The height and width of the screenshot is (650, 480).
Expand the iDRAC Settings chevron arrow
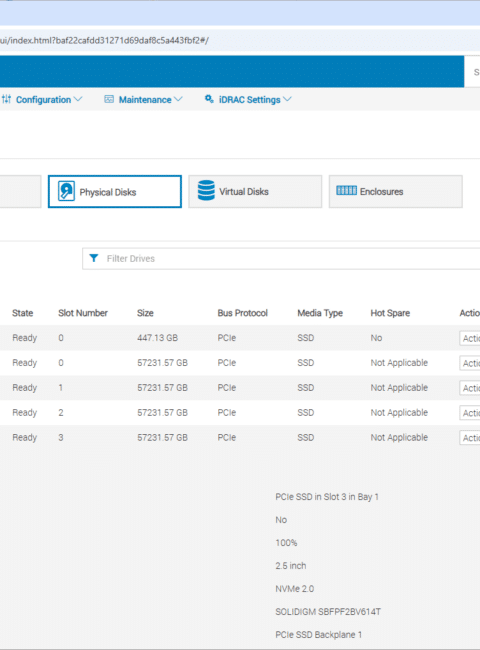click(287, 99)
